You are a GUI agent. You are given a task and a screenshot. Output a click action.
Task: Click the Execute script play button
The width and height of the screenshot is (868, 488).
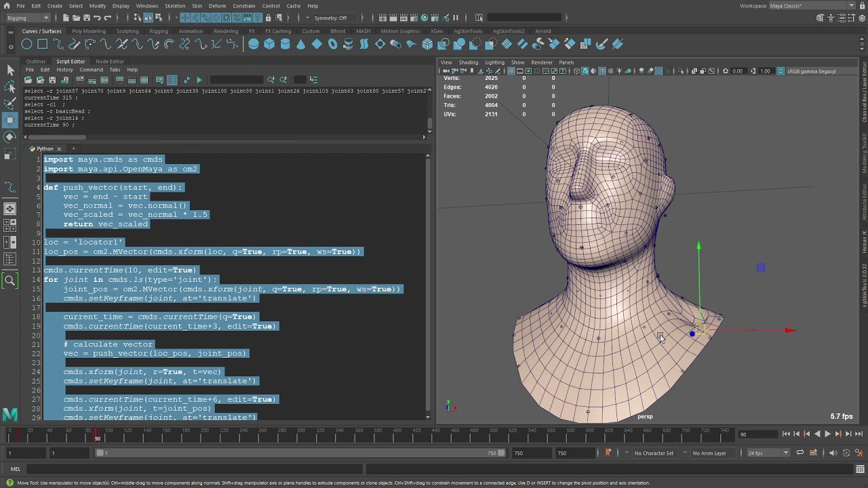click(199, 80)
